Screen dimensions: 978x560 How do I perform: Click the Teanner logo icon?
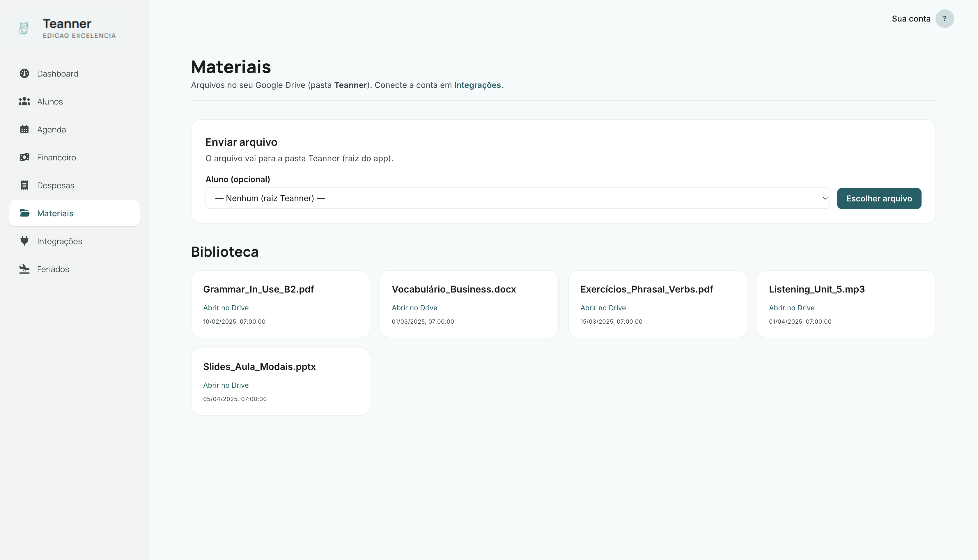24,28
